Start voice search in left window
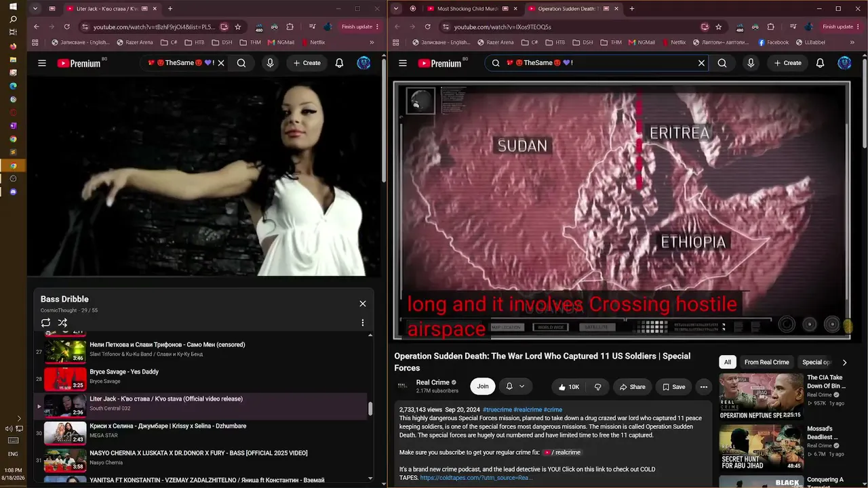The image size is (868, 488). (x=270, y=63)
